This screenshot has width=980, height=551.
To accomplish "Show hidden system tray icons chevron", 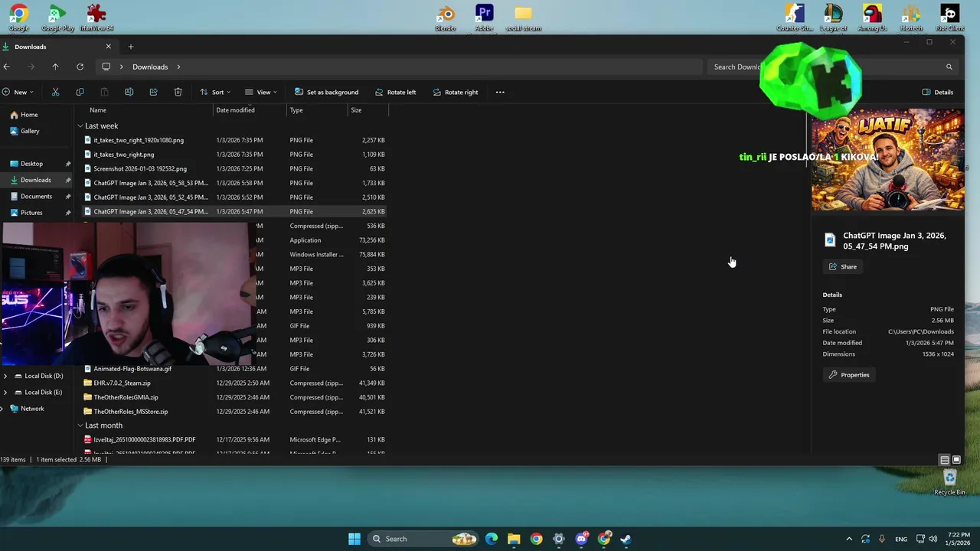I will [x=848, y=539].
